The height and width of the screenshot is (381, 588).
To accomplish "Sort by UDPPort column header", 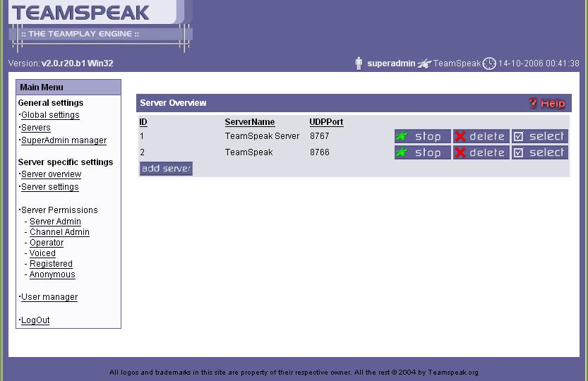I will [326, 122].
